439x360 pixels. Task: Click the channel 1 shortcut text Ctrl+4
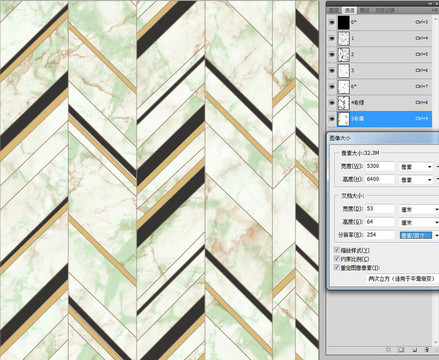[x=422, y=38]
